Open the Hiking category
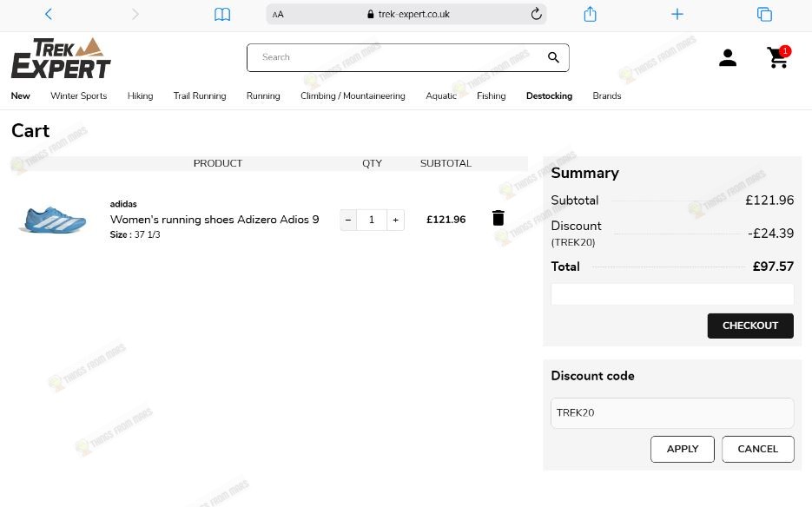 pos(141,95)
